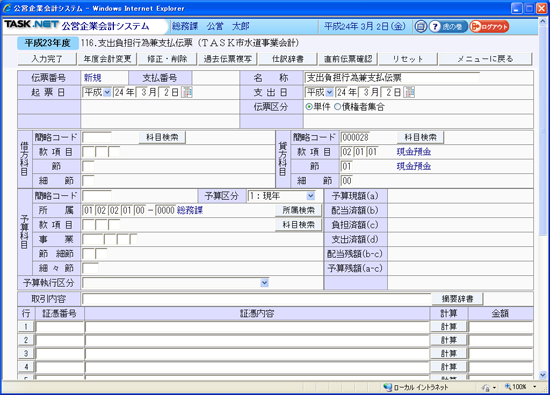Click the 年度会計変更 button
550x395 pixels.
coord(107,59)
